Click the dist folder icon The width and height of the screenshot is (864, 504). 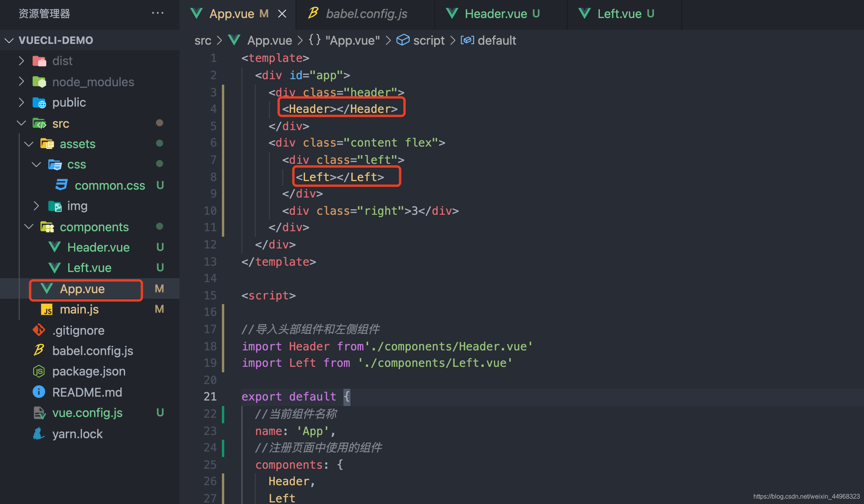point(39,61)
